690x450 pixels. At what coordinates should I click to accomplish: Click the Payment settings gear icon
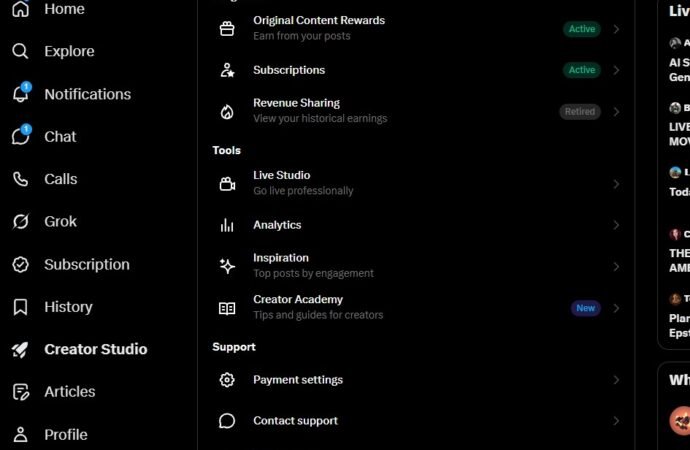(x=227, y=380)
